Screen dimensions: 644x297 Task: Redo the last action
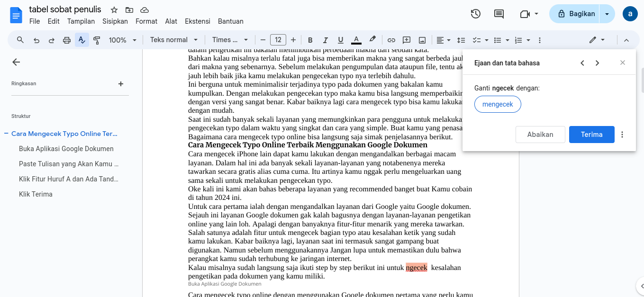click(51, 40)
